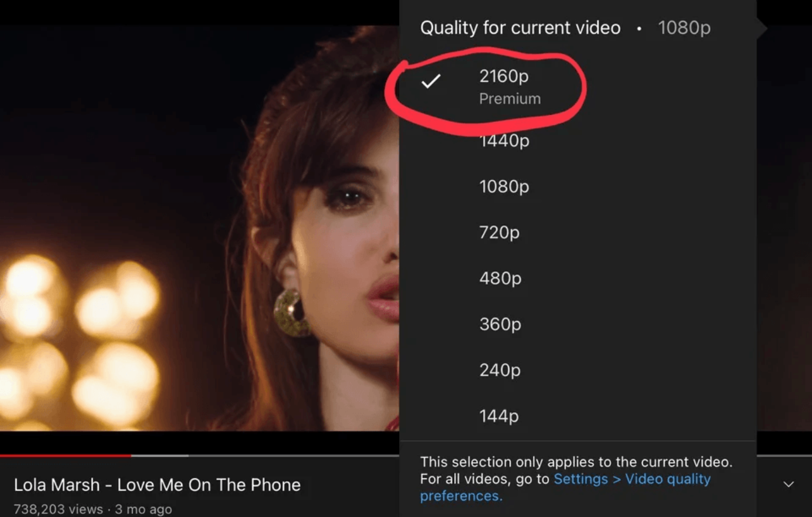Click the current 1080p quality indicator
This screenshot has height=517, width=812.
click(x=685, y=27)
